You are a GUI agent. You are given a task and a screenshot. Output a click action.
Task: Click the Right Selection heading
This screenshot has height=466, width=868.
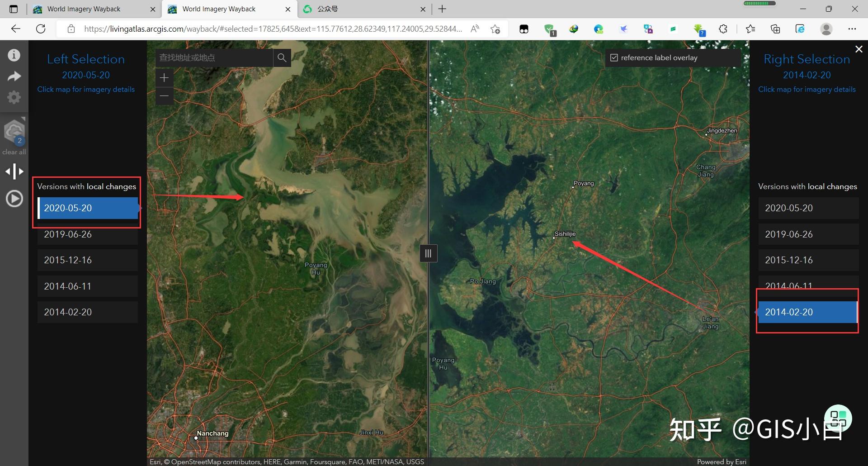pos(807,59)
